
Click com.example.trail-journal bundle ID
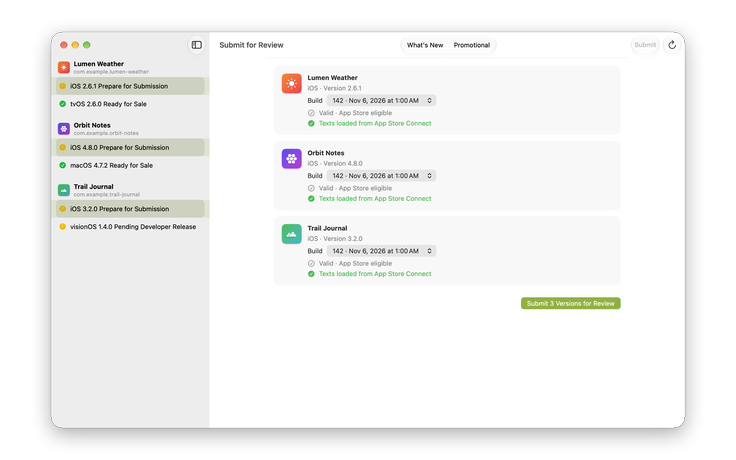coord(107,194)
